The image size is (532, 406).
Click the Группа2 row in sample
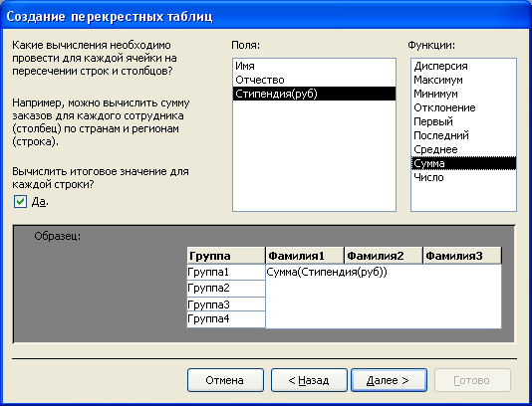coord(226,289)
